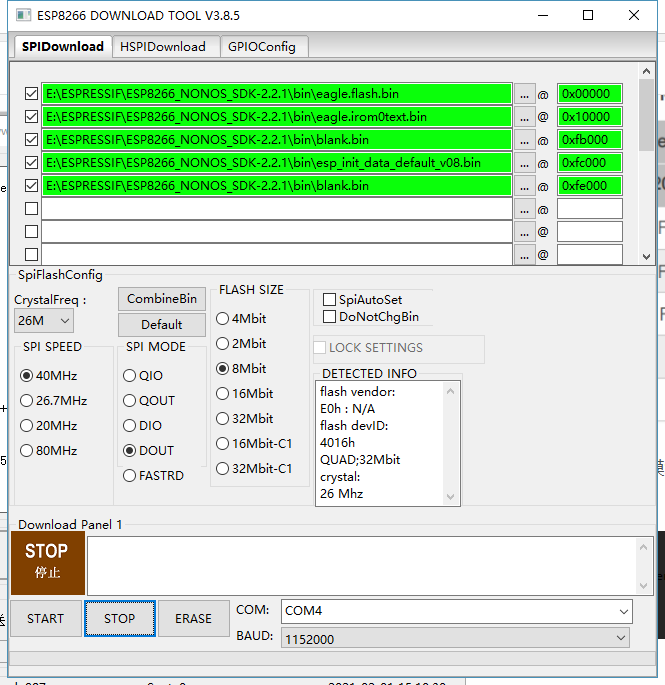Click the esp_init_data_default_v08.bin path field

coord(277,163)
